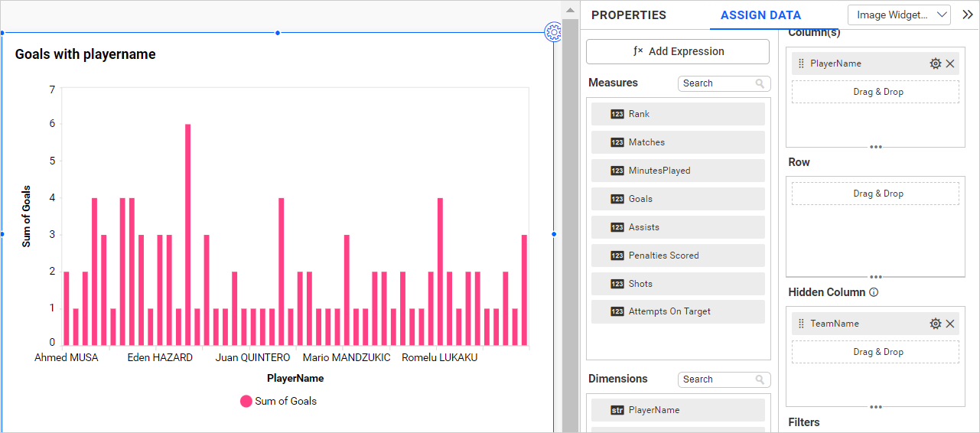Screen dimensions: 980x433
Task: Open settings gear for PlayerName column
Action: (935, 63)
